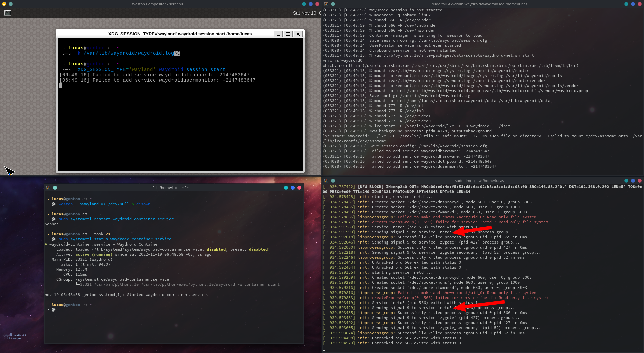
Task: Toggle maximize via the blue circle on the dmesg window
Action: (633, 181)
